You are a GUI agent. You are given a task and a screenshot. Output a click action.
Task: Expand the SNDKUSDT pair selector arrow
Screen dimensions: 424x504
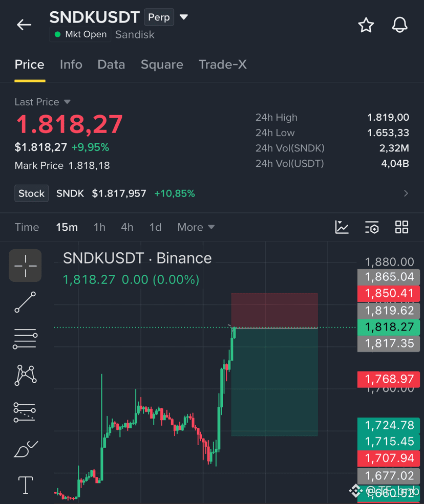(184, 17)
